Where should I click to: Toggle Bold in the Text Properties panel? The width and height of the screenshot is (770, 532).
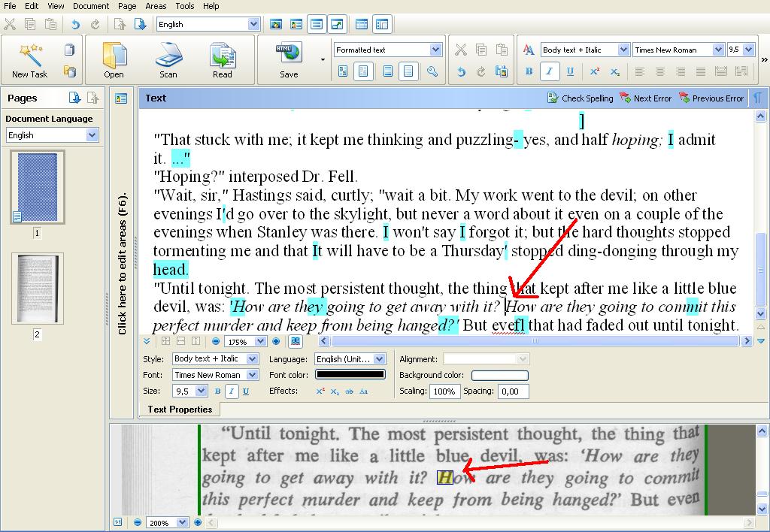[217, 391]
